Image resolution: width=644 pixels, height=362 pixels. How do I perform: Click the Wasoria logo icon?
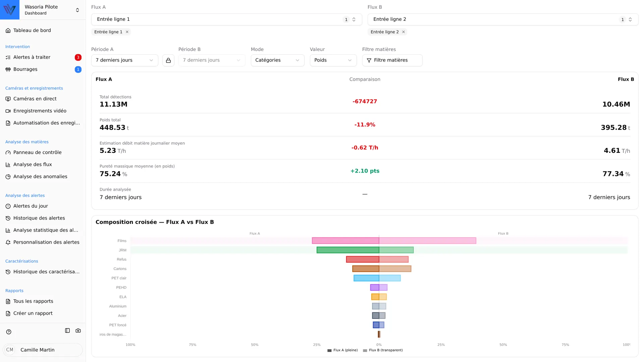(x=10, y=10)
